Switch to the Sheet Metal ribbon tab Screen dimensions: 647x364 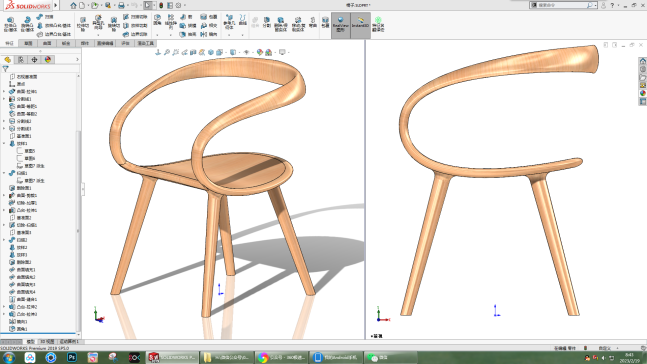(66, 43)
